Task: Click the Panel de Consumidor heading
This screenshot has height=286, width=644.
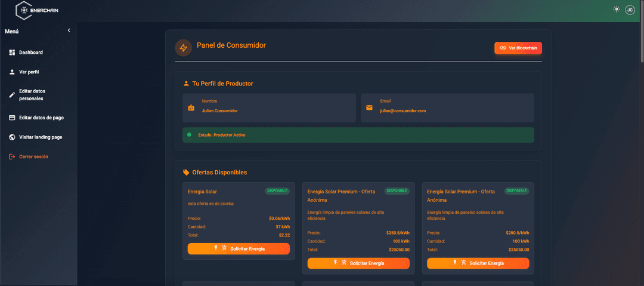Action: (x=231, y=45)
